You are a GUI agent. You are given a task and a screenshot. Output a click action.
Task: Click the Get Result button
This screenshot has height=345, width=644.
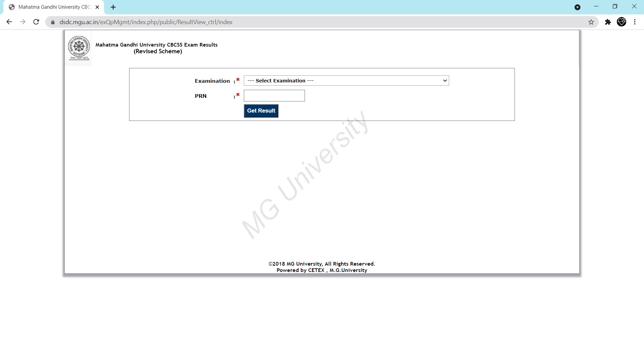point(261,111)
